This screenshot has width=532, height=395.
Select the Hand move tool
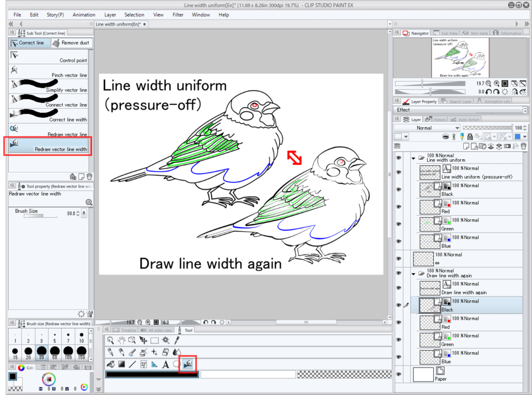click(x=121, y=340)
